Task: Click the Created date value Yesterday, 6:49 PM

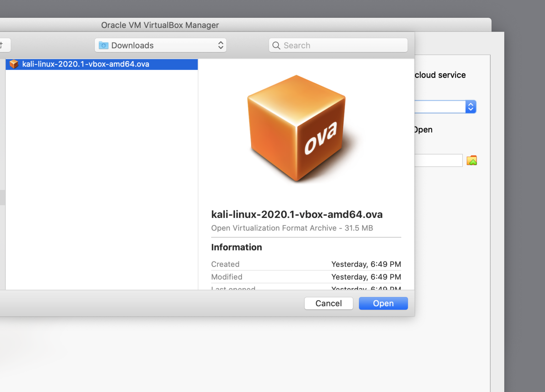Action: 366,264
